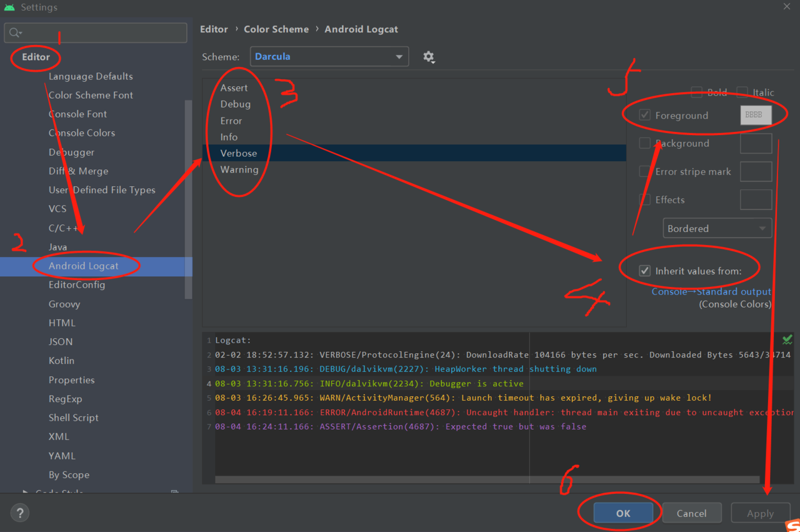Viewport: 800px width, 532px height.
Task: Open Console Standard output link
Action: click(711, 292)
